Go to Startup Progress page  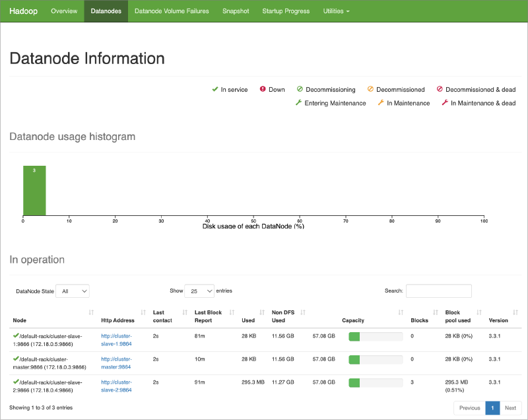click(286, 11)
